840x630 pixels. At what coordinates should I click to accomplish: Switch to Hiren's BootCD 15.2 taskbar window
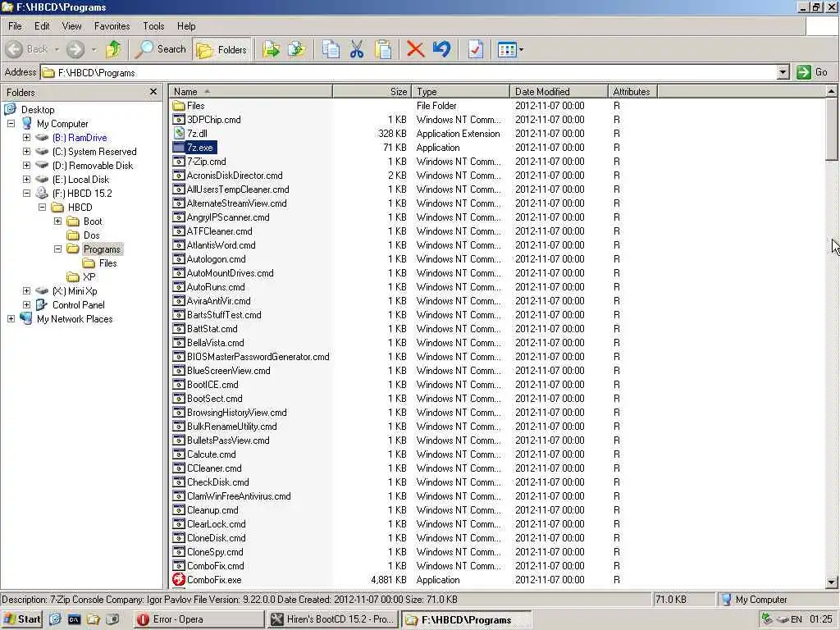click(x=333, y=619)
